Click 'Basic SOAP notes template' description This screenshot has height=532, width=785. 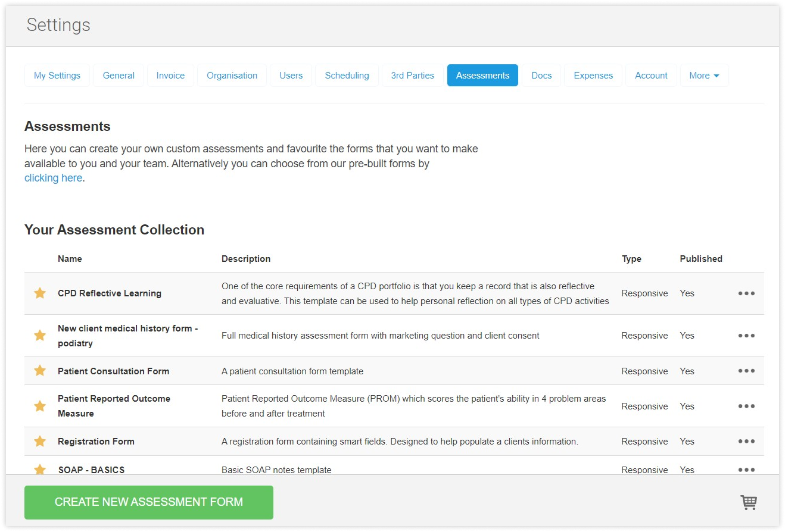coord(276,470)
